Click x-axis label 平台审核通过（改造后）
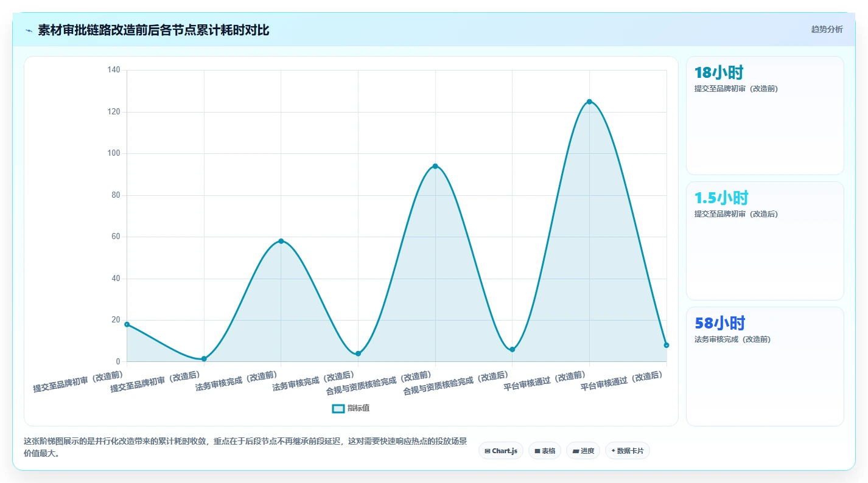This screenshot has height=483, width=868. coord(621,380)
